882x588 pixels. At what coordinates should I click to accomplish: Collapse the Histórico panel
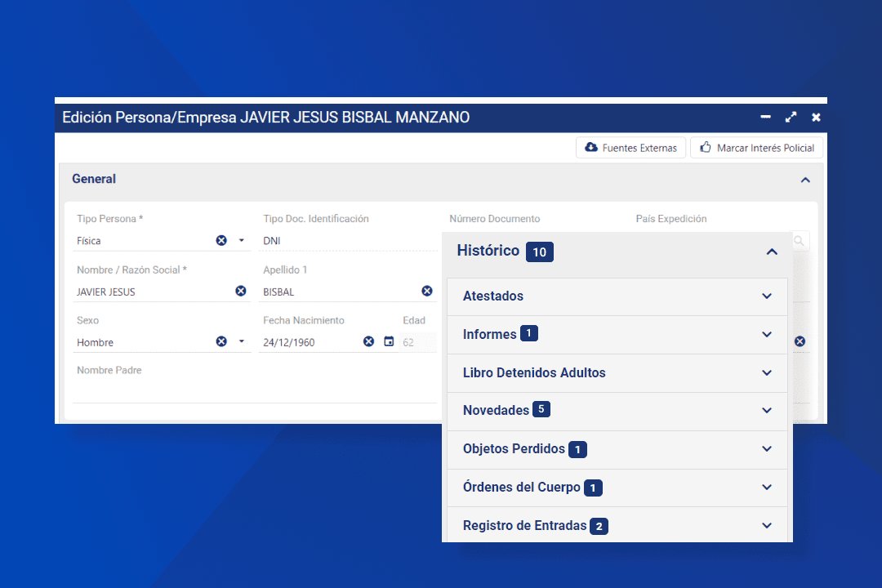[x=772, y=252]
